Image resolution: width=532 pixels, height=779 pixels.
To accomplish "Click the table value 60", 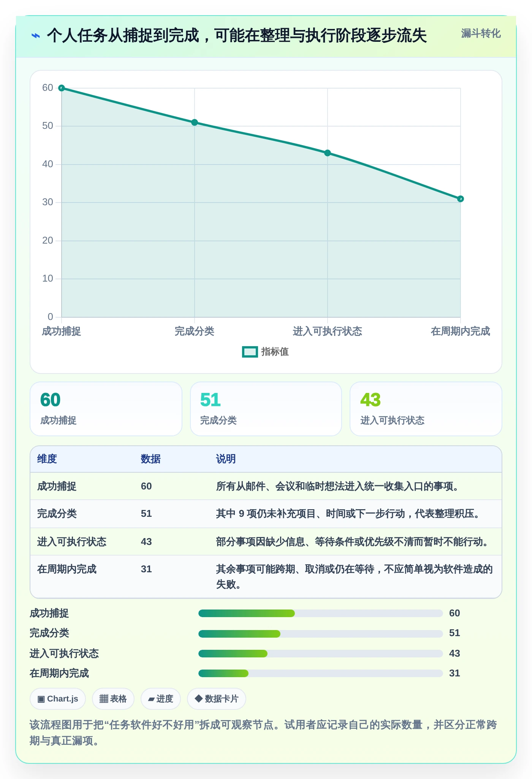I will tap(146, 486).
